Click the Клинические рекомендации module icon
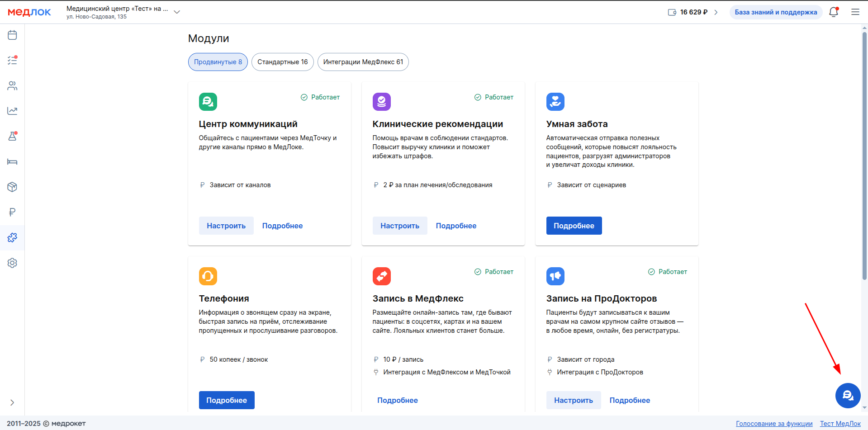The width and height of the screenshot is (868, 430). (382, 102)
